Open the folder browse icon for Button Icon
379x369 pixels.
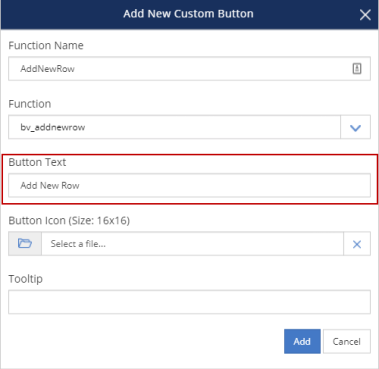pyautogui.click(x=25, y=244)
